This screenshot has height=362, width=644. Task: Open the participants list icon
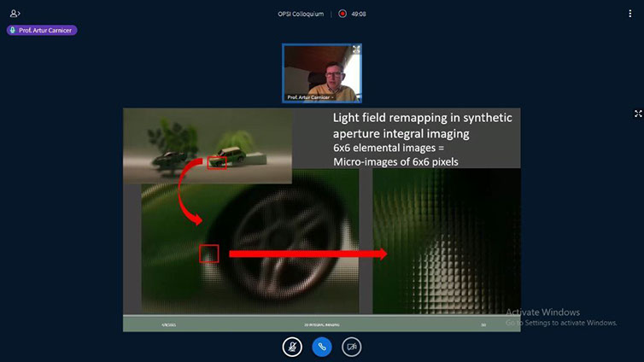[x=15, y=14]
